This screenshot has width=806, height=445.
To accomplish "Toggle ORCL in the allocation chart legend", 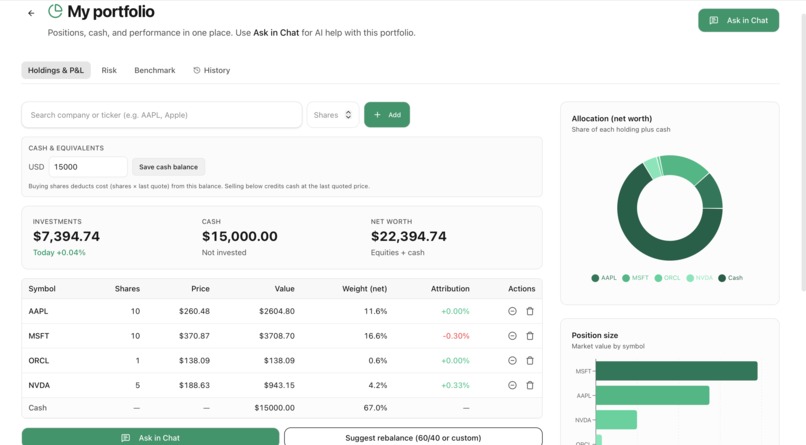I will [x=667, y=278].
